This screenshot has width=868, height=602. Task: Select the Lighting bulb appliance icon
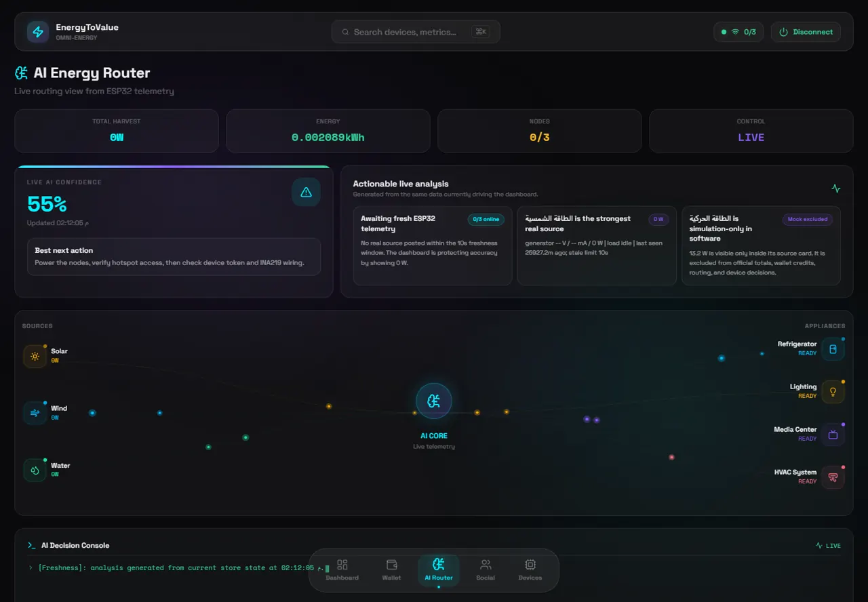point(833,392)
